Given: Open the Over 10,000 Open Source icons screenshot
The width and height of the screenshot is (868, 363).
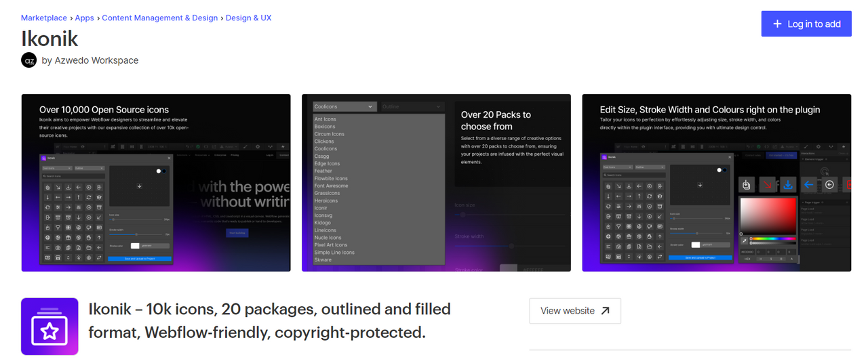Looking at the screenshot, I should click(x=156, y=183).
